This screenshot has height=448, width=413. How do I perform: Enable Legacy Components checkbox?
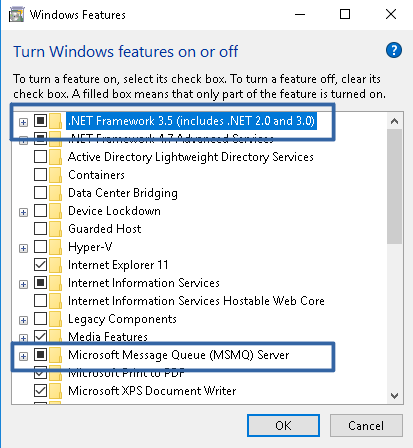point(40,318)
